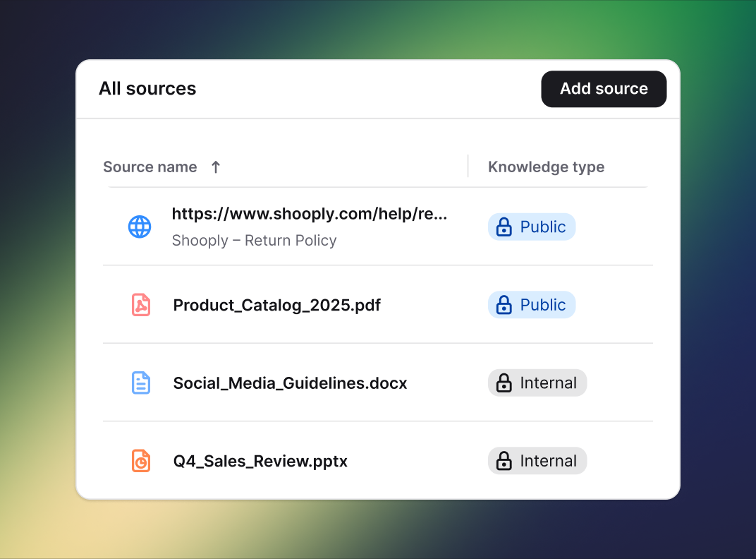This screenshot has width=756, height=559.
Task: Switch the Shooply URL's Public knowledge type
Action: (x=532, y=227)
